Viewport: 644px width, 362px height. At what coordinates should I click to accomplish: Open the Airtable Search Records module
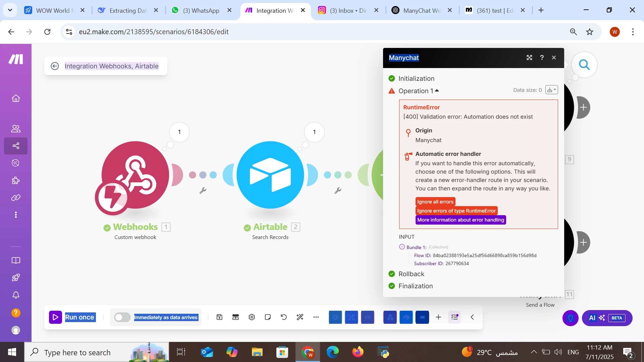pyautogui.click(x=270, y=175)
